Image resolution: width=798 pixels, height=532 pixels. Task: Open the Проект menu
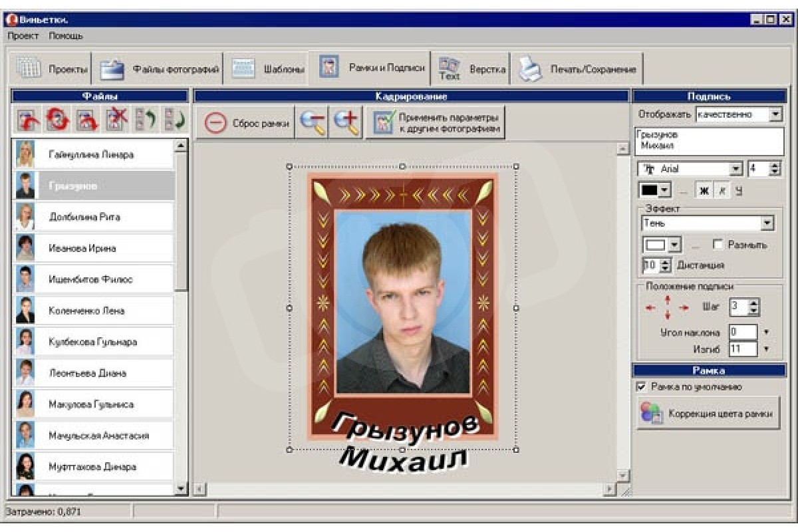tap(23, 36)
